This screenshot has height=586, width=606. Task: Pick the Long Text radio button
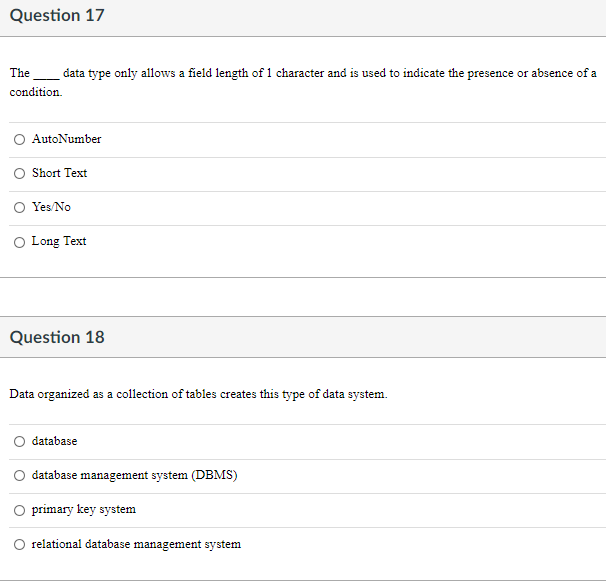(x=19, y=242)
